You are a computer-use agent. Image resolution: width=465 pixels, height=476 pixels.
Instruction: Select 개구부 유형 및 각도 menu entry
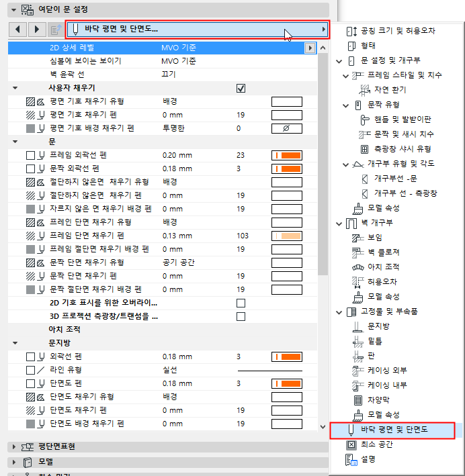point(401,164)
